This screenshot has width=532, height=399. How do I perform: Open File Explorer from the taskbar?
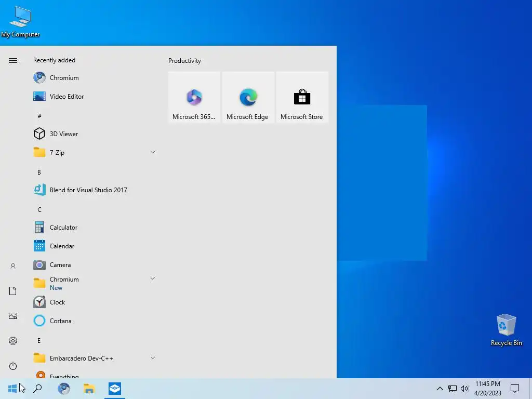[x=89, y=389]
